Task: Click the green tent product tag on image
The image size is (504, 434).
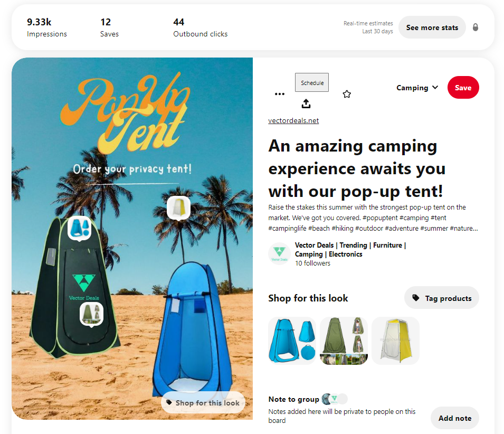Action: click(92, 314)
